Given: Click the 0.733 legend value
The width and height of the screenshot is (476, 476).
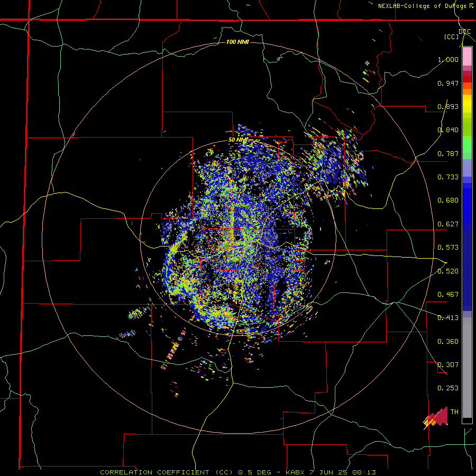Looking at the screenshot, I should pyautogui.click(x=448, y=177).
